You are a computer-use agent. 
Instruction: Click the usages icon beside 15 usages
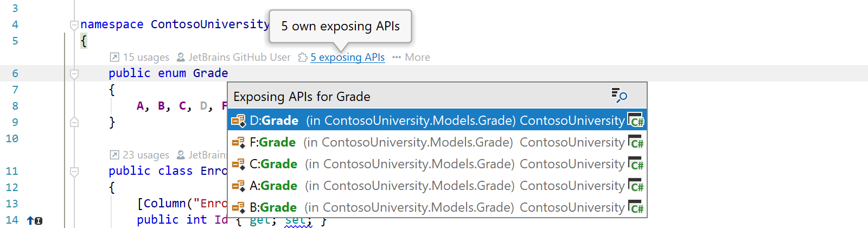(114, 57)
